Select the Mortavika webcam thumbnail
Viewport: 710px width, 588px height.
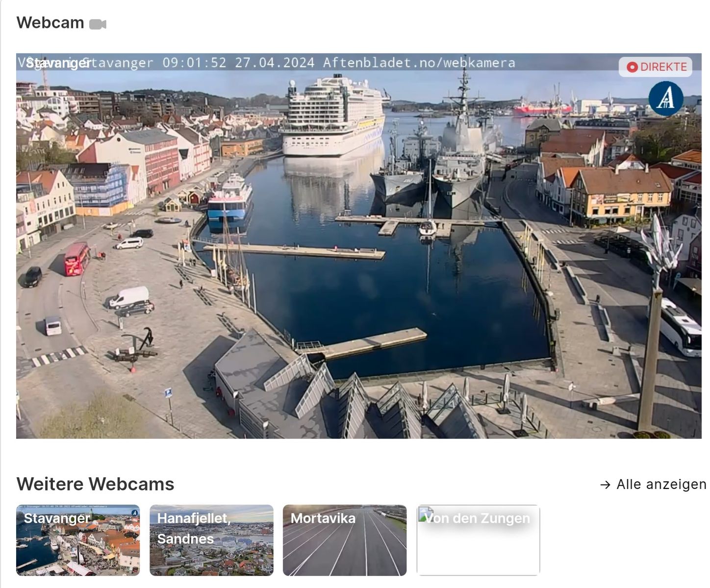(x=344, y=540)
